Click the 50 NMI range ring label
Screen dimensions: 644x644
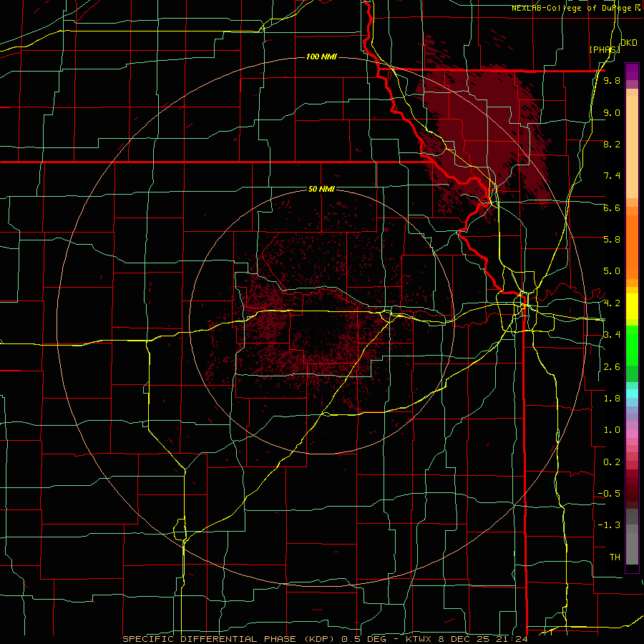coord(321,189)
